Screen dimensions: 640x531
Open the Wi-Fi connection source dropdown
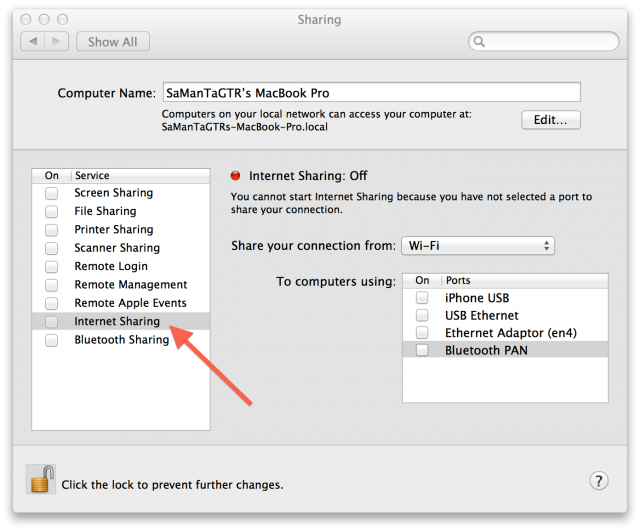(477, 245)
